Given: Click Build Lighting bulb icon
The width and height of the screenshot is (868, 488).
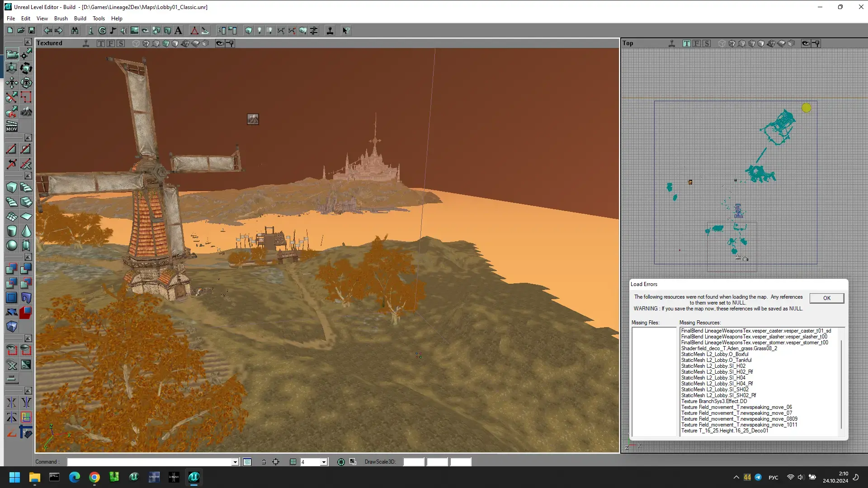Looking at the screenshot, I should pyautogui.click(x=259, y=30).
